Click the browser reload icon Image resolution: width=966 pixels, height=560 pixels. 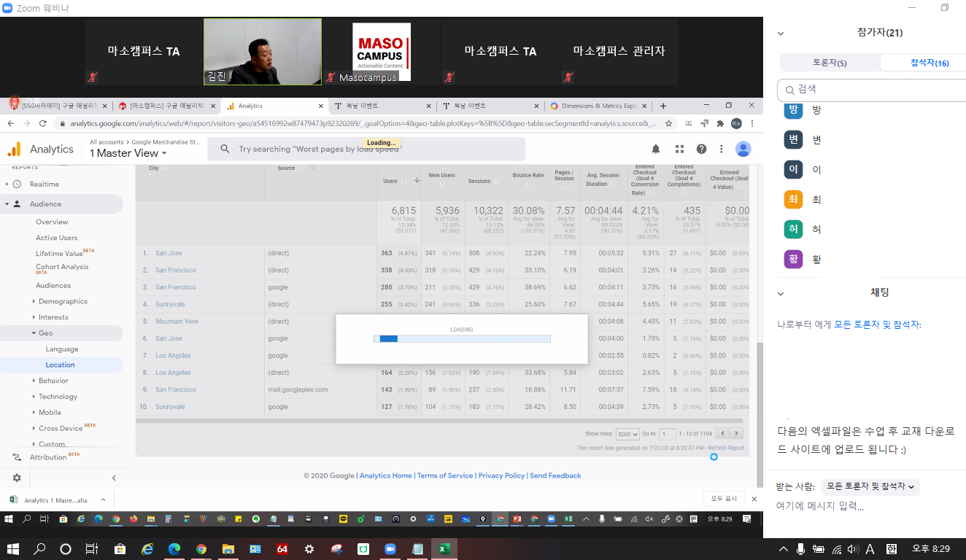tap(43, 124)
